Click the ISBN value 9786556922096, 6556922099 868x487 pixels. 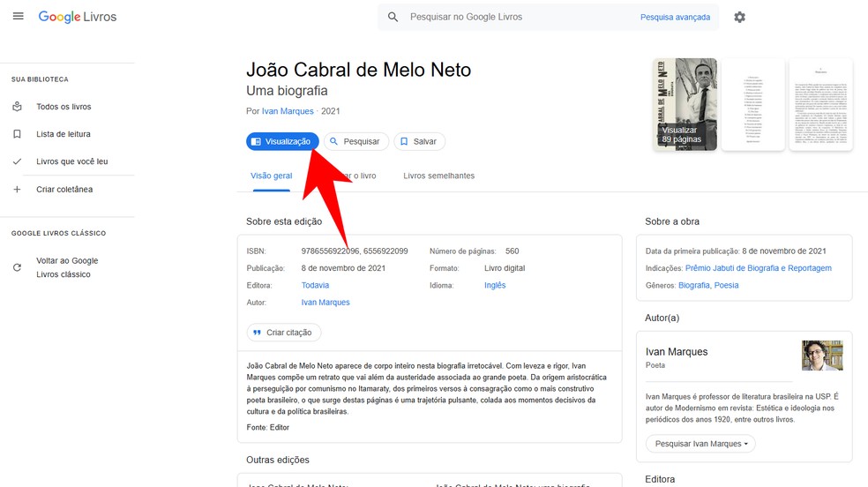(355, 251)
